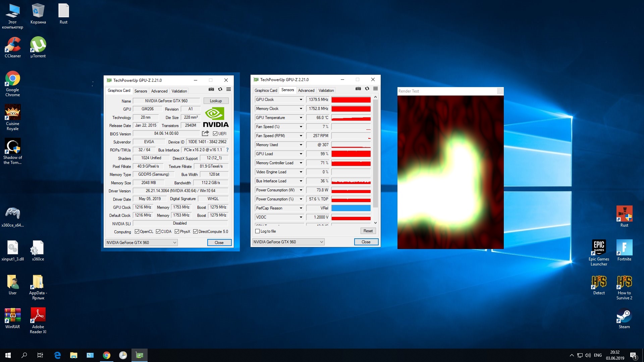Click the Reset button in Sensors

point(368,231)
